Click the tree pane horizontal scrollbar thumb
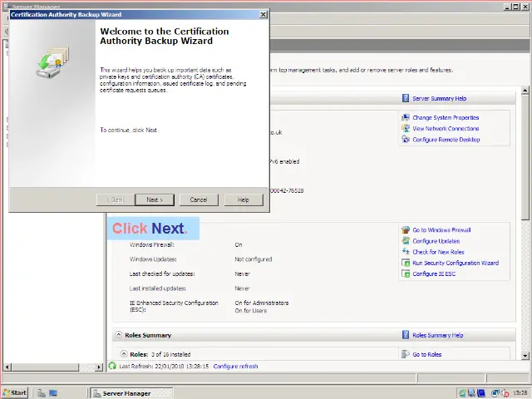Viewport: 532px width, 399px height. click(45, 367)
